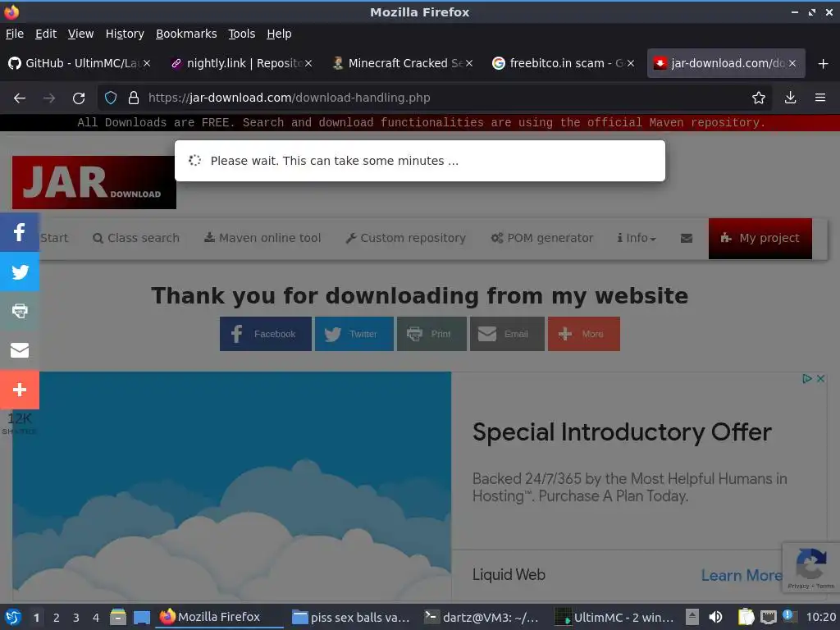Open a new browser tab
840x630 pixels.
click(824, 64)
